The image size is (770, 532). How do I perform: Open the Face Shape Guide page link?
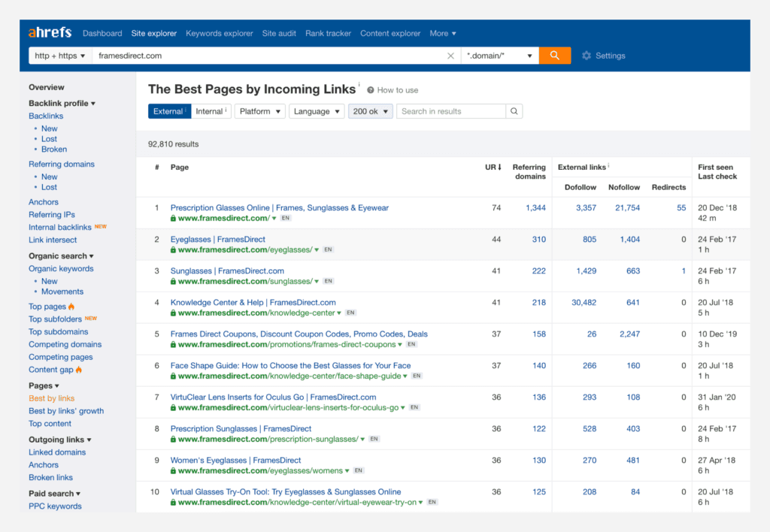(291, 366)
